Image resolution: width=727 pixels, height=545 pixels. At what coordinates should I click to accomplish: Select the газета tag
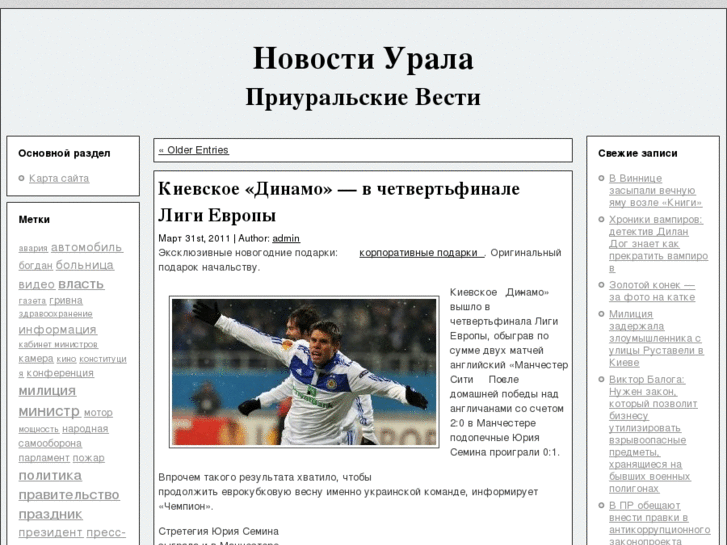click(x=32, y=301)
